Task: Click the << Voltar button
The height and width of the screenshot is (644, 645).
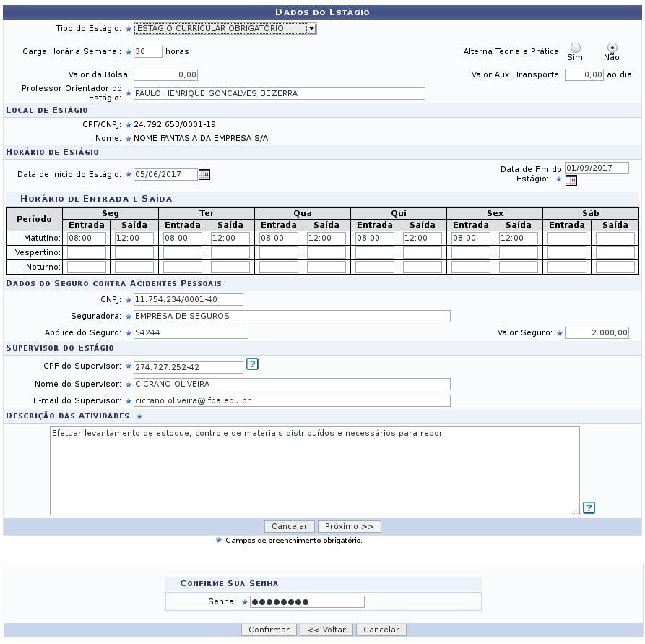Action: pos(326,630)
